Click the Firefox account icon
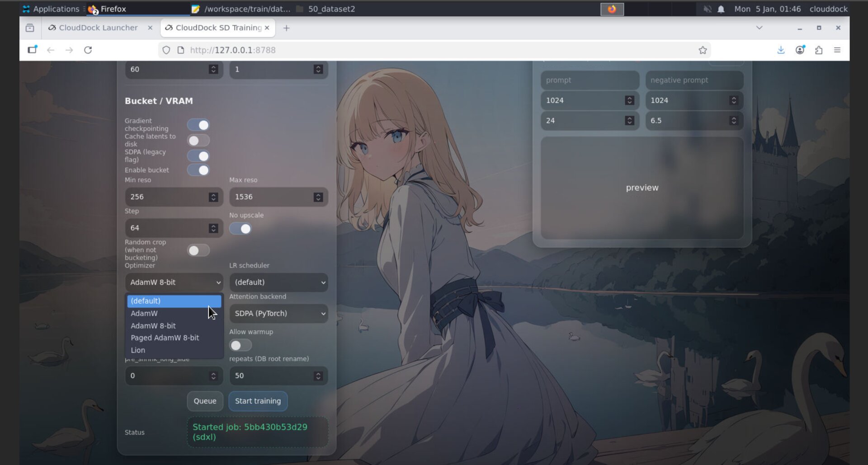This screenshot has height=465, width=868. point(800,50)
